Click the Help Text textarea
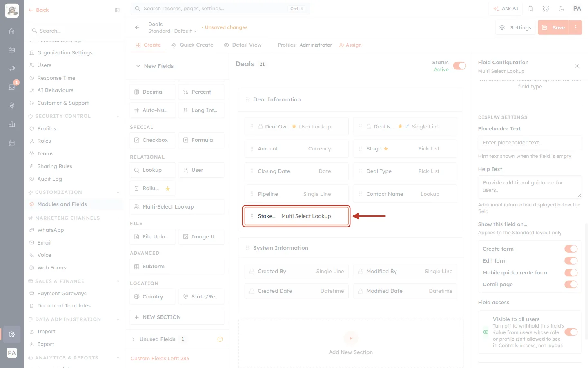588x368 pixels. [x=530, y=187]
